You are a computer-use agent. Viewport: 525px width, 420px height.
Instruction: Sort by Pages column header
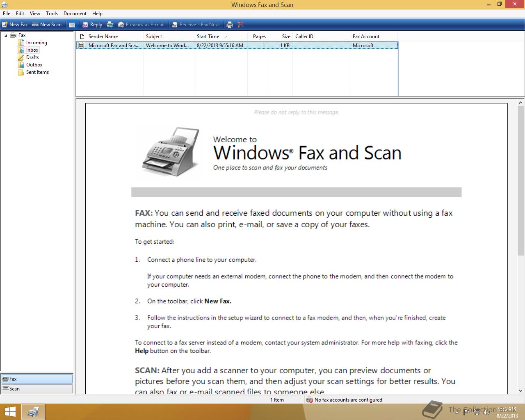(x=258, y=37)
